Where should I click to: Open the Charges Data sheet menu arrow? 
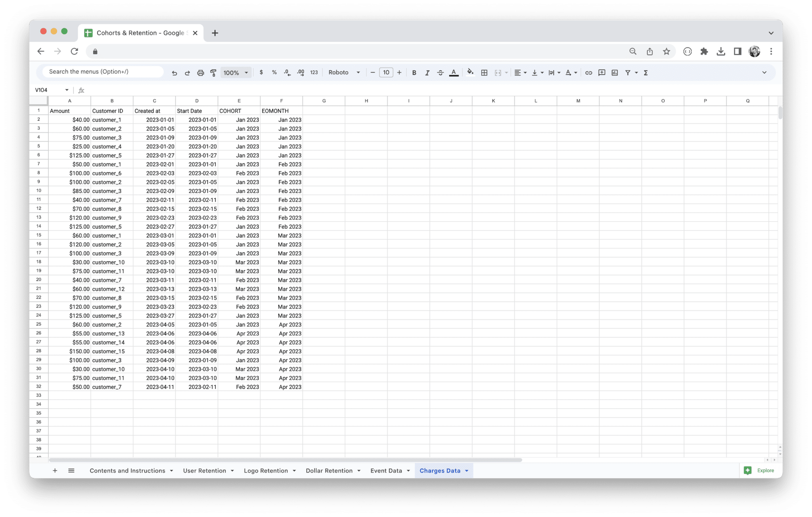467,471
